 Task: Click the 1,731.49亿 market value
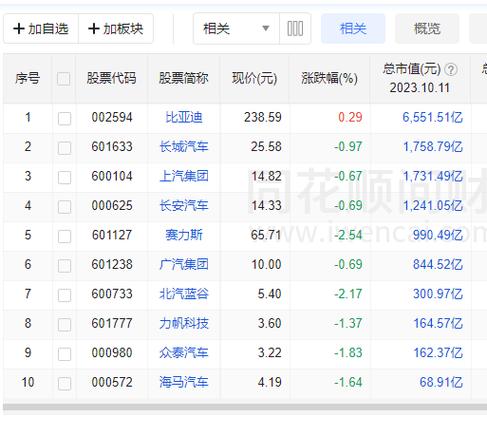point(433,176)
